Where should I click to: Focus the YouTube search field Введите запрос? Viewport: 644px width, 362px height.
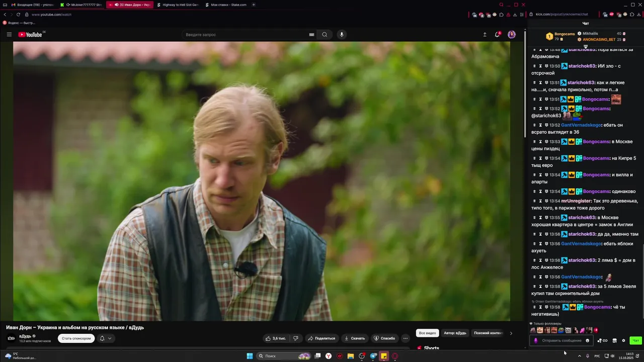tap(249, 35)
